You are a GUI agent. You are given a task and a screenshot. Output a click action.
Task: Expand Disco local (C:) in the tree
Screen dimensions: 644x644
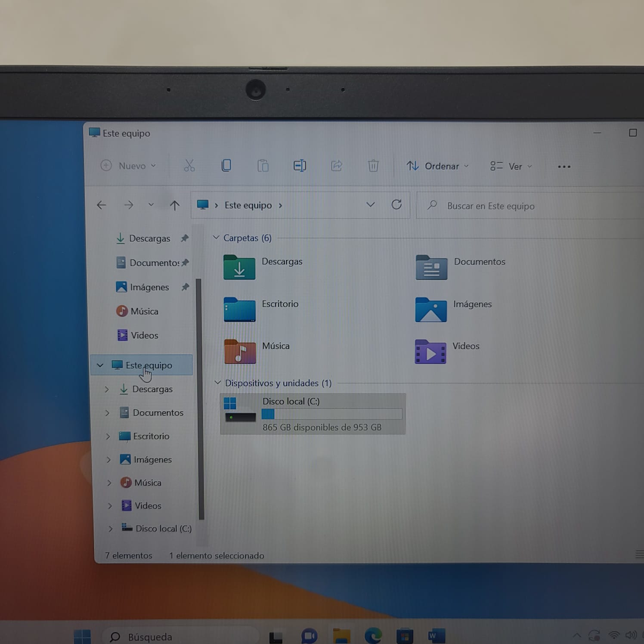pos(111,529)
